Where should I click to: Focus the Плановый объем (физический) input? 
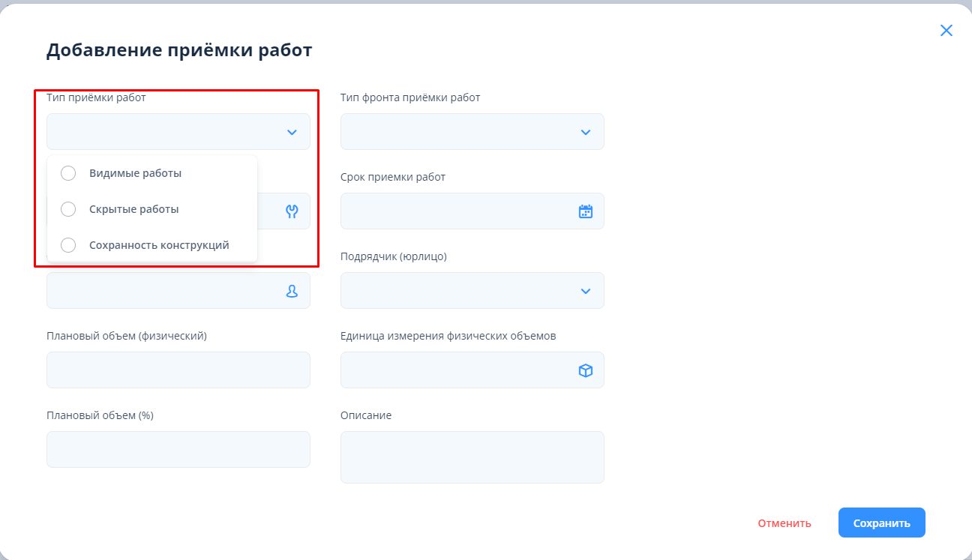coord(178,370)
